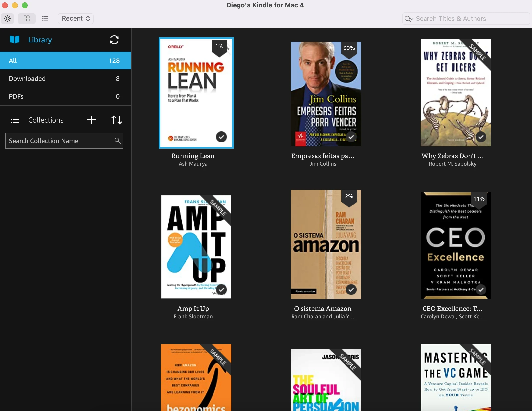Click the collection search magnifier icon
The image size is (532, 411).
(118, 141)
